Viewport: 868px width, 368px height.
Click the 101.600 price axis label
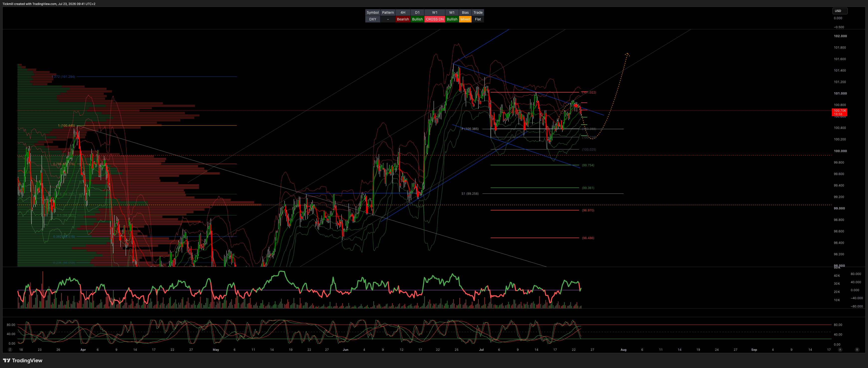tap(840, 59)
